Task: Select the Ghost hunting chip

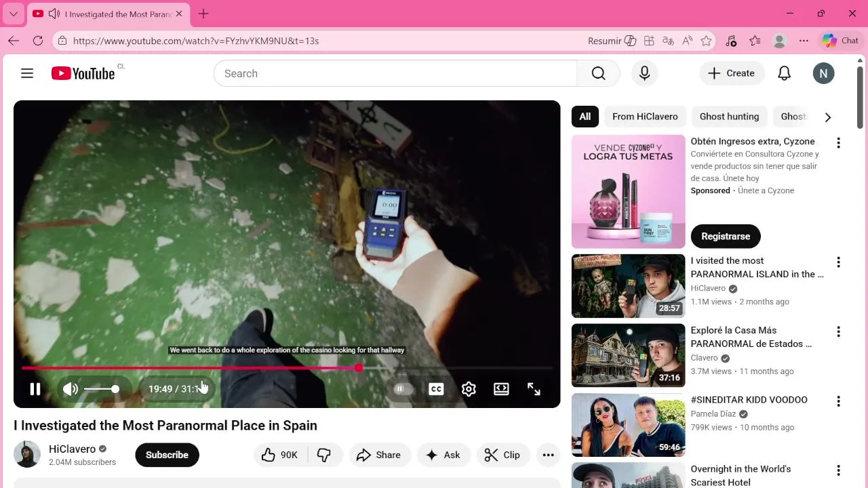Action: pos(729,117)
